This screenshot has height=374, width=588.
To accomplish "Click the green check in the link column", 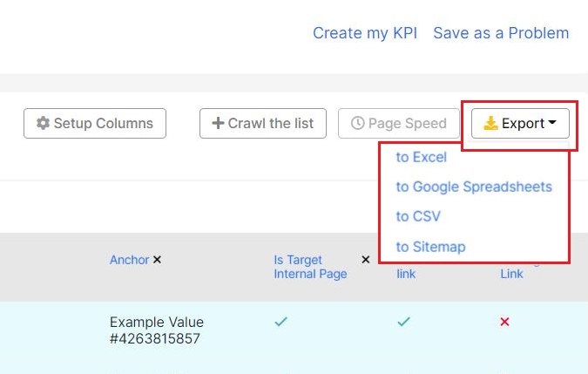I will pyautogui.click(x=404, y=322).
